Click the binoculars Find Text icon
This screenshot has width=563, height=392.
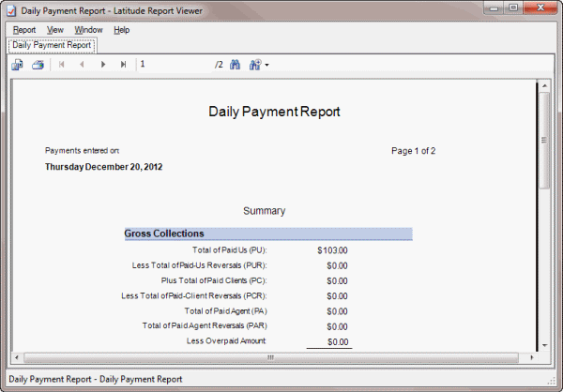(x=236, y=65)
